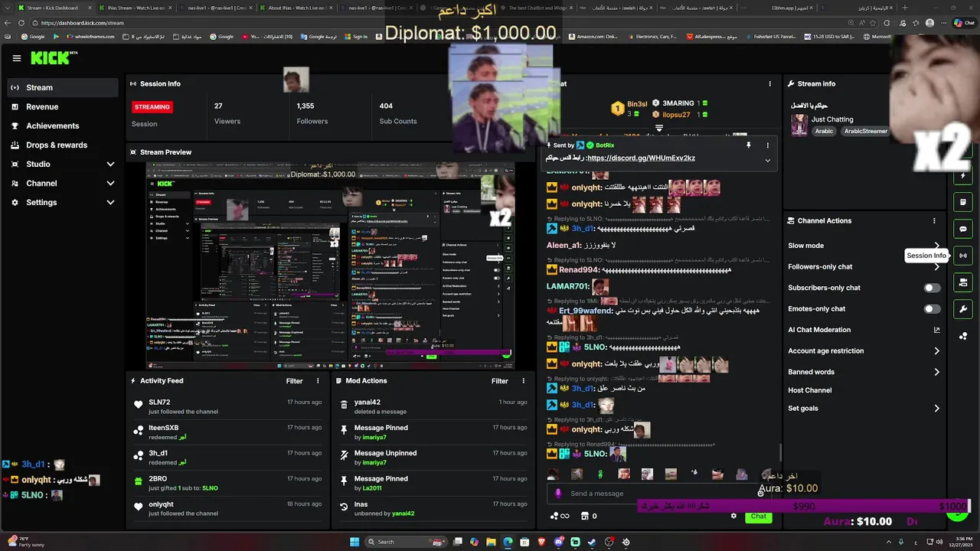The height and width of the screenshot is (551, 980).
Task: Click Host Channel action
Action: click(810, 390)
